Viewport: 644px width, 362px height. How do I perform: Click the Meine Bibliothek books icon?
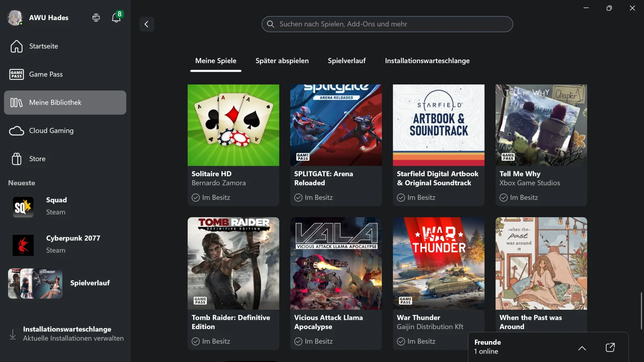17,103
